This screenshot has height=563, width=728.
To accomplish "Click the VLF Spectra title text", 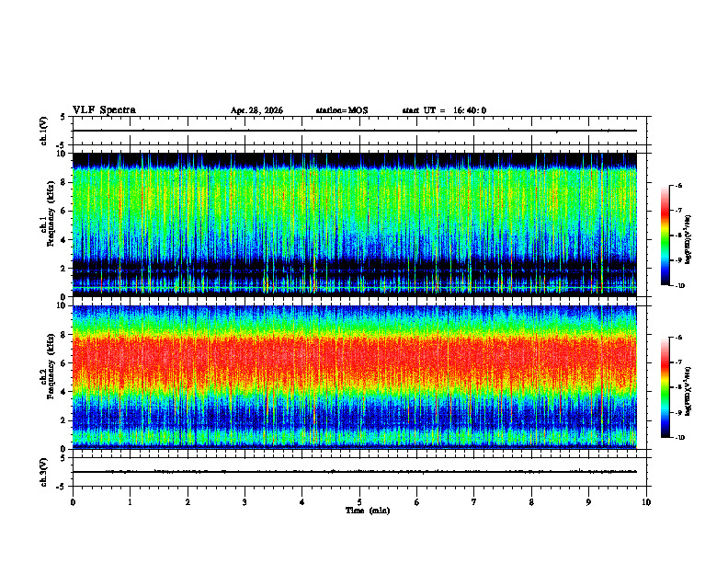I will (104, 110).
